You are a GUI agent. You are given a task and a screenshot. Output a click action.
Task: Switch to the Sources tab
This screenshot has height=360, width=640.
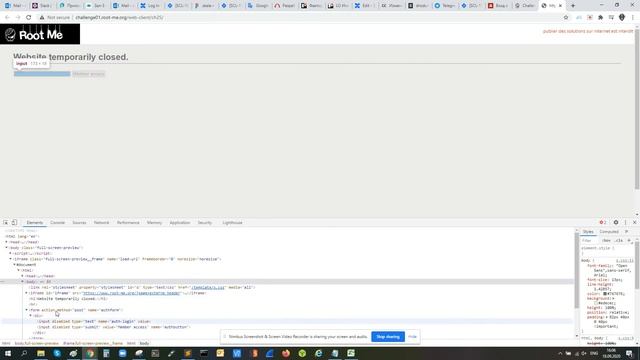click(x=79, y=222)
